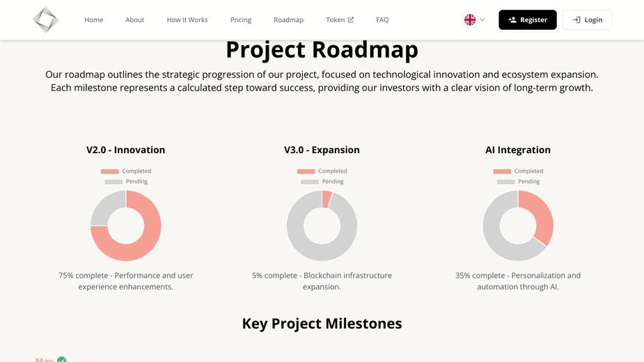
Task: Expand the language selector chevron
Action: 482,19
